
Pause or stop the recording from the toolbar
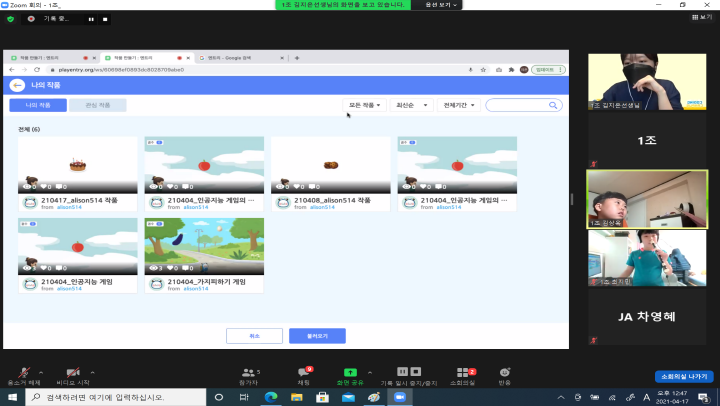(402, 372)
